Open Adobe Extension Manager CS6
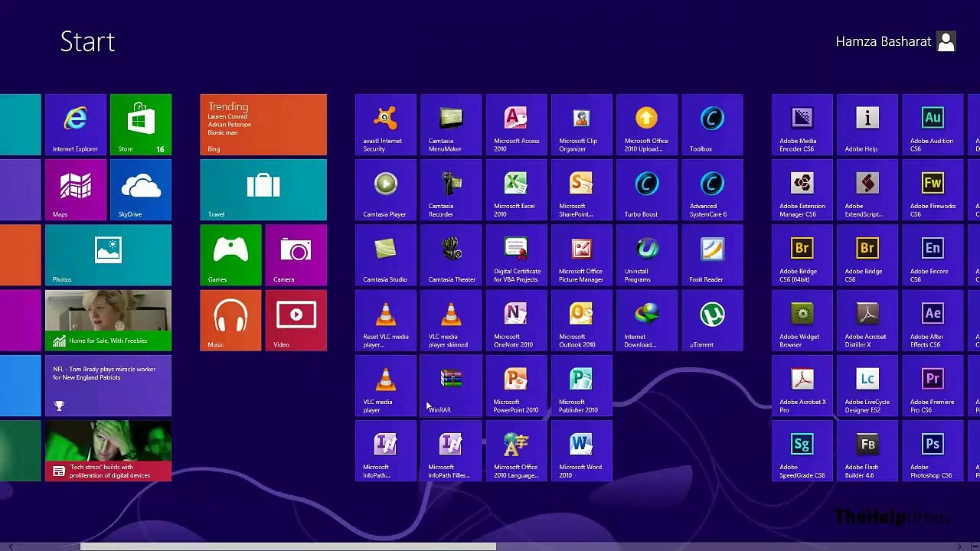This screenshot has width=980, height=551. (x=802, y=190)
